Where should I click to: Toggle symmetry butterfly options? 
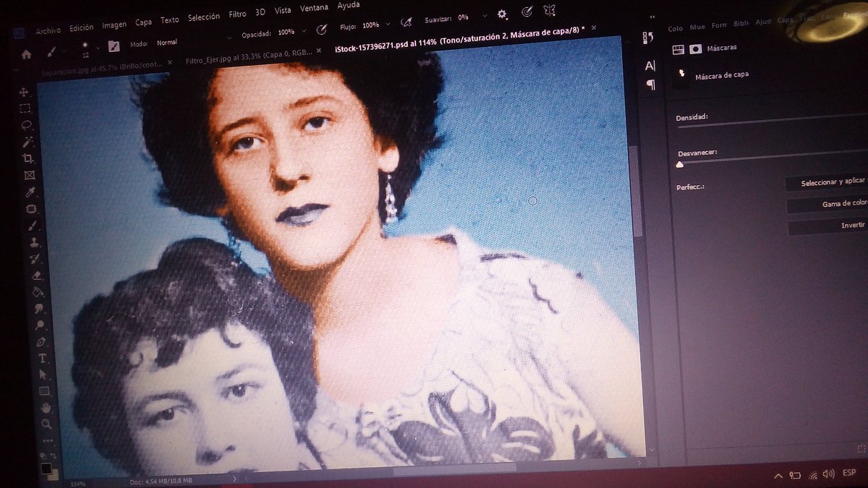[x=550, y=9]
